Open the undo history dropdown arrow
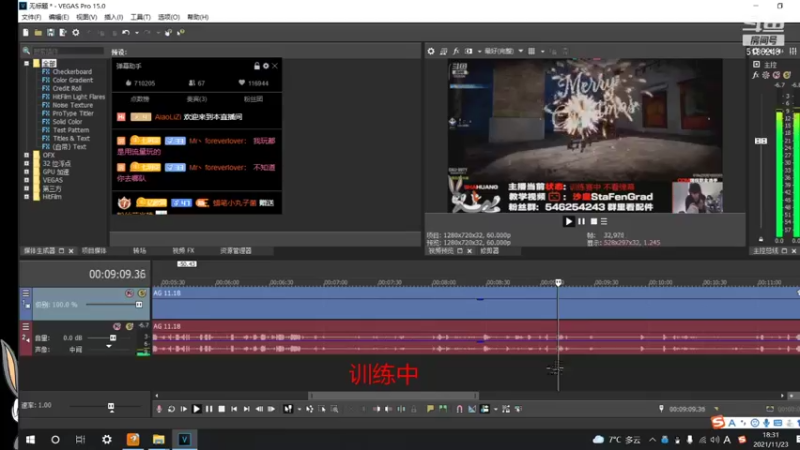The height and width of the screenshot is (450, 800). click(136, 33)
